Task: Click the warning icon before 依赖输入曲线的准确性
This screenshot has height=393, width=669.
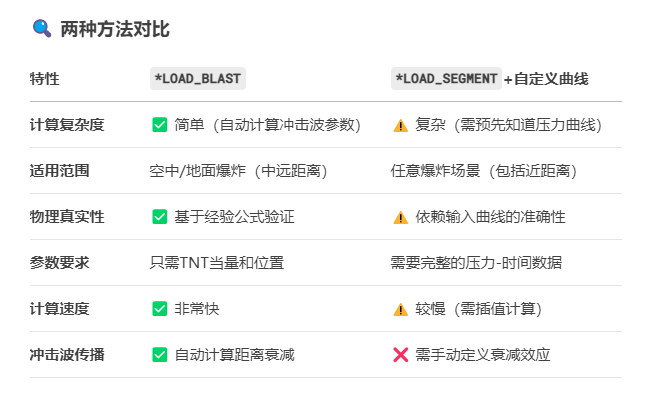Action: [401, 218]
